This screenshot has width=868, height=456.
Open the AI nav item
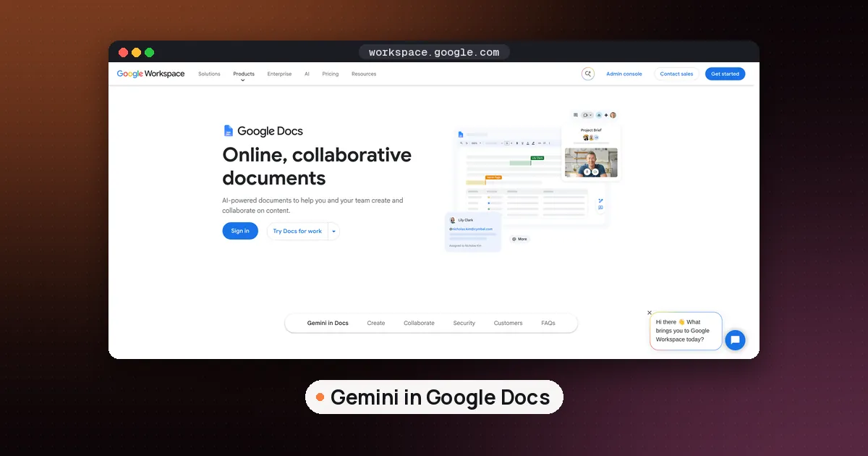[307, 74]
